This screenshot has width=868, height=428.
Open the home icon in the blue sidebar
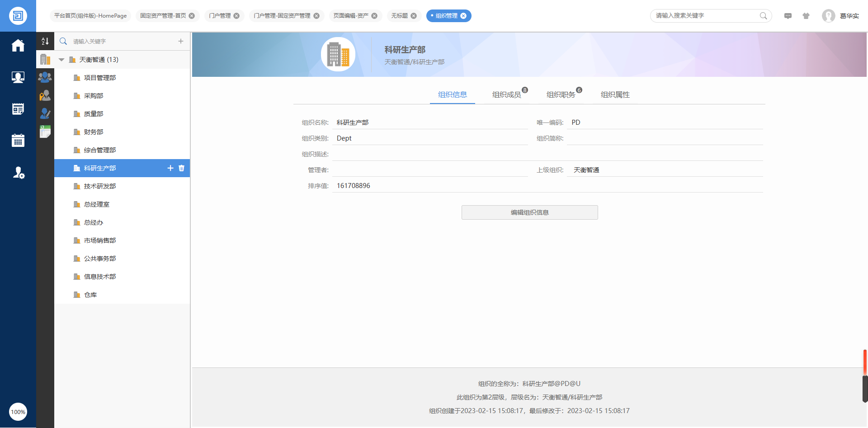click(18, 46)
